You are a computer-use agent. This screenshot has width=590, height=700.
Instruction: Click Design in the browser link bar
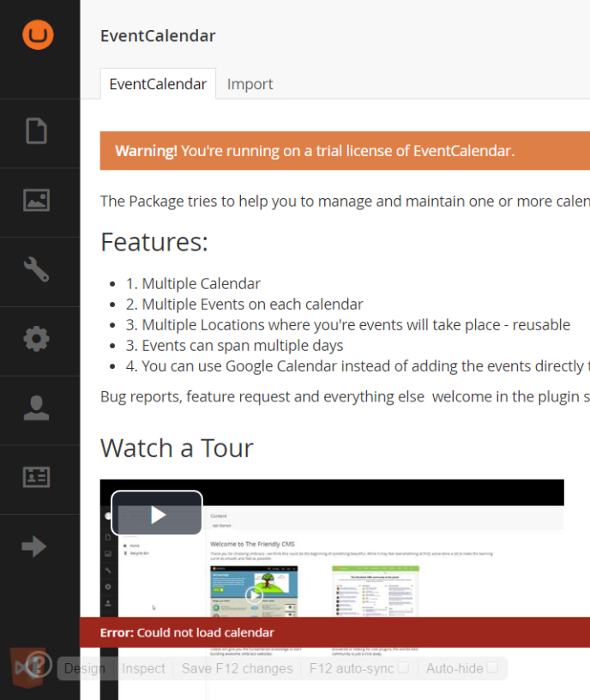tap(85, 668)
